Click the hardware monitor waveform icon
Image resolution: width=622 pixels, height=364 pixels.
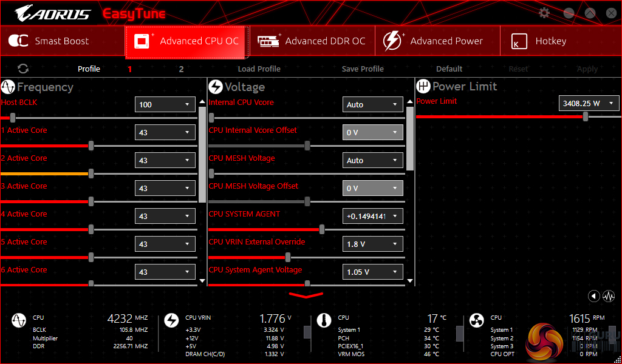pos(609,296)
